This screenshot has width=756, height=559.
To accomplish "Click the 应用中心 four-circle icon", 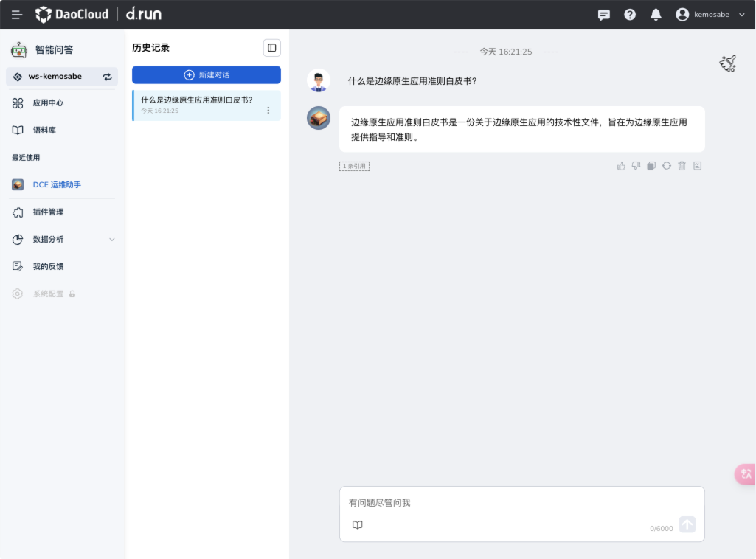I will (x=18, y=103).
